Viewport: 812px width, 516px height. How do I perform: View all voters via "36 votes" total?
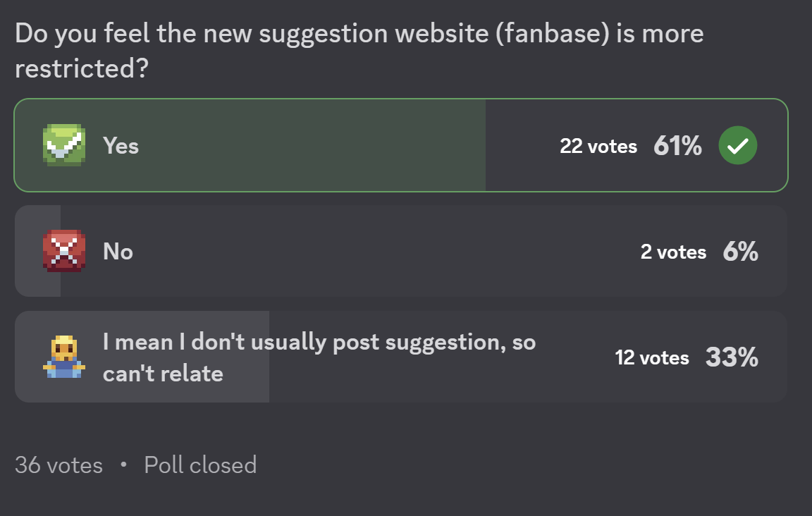pos(59,465)
